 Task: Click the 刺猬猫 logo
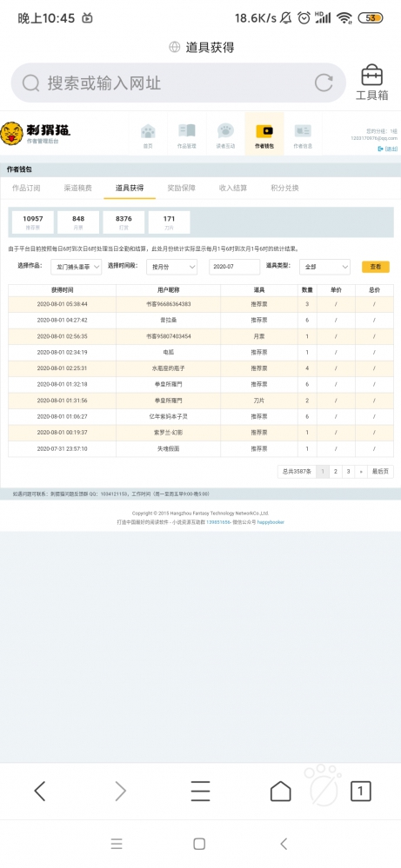36,134
